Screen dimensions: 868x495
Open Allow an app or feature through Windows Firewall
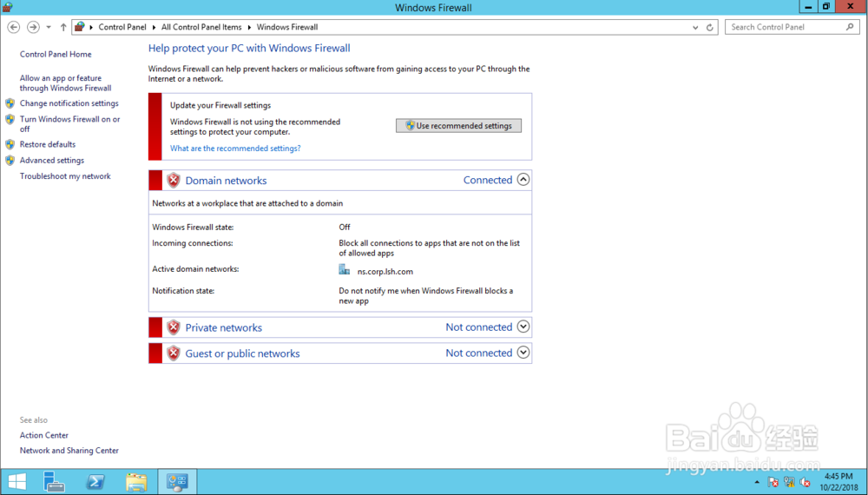click(x=65, y=83)
